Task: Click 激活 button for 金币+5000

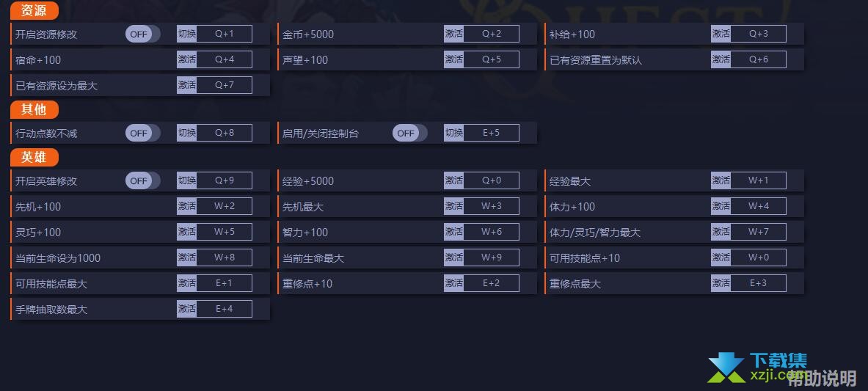Action: 453,34
